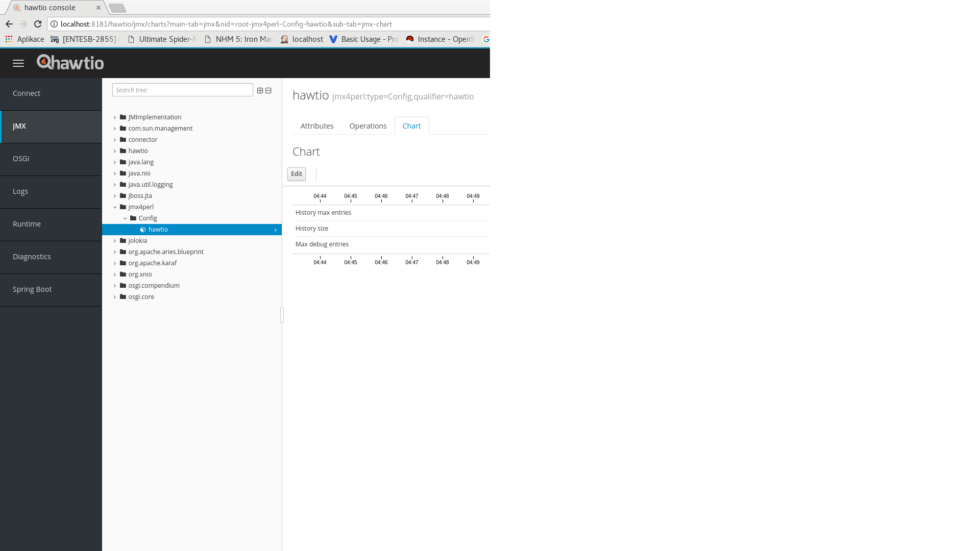Switch to the Attributes tab
Screen dimensions: 980x551
[316, 126]
